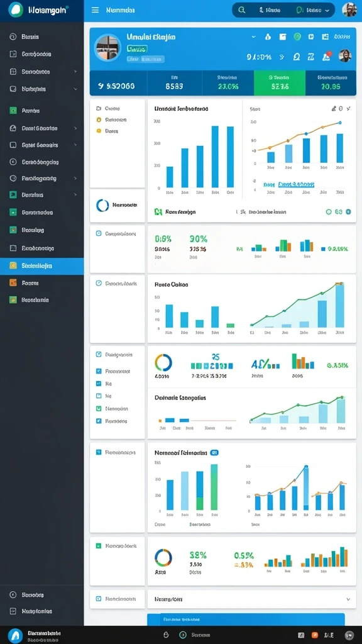This screenshot has height=644, width=362.
Task: Click the notification icon with red badge
Action: point(327,56)
